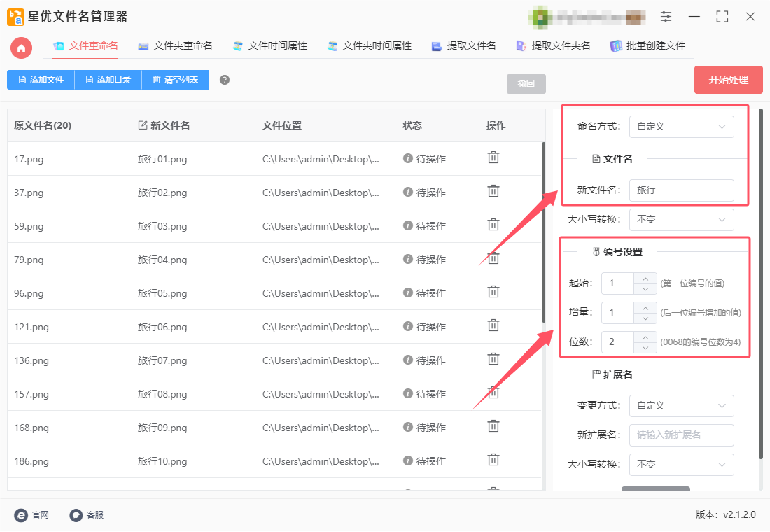Switch to 文件重命名 tab
This screenshot has height=532, width=770.
86,46
